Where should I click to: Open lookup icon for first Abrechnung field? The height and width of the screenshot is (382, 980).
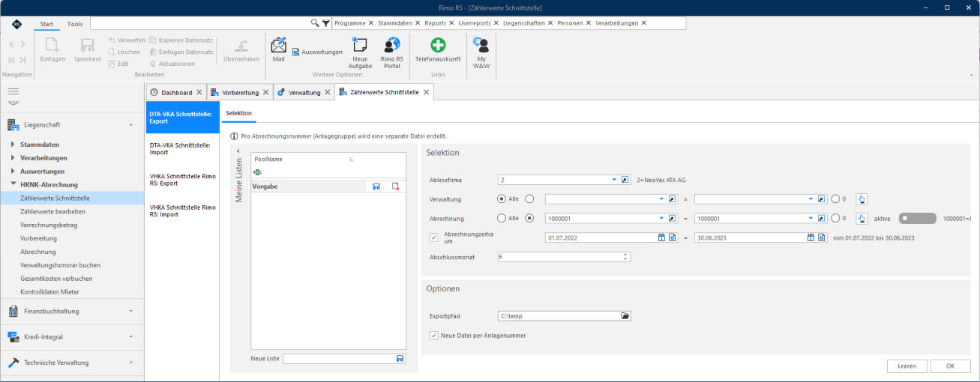point(673,218)
